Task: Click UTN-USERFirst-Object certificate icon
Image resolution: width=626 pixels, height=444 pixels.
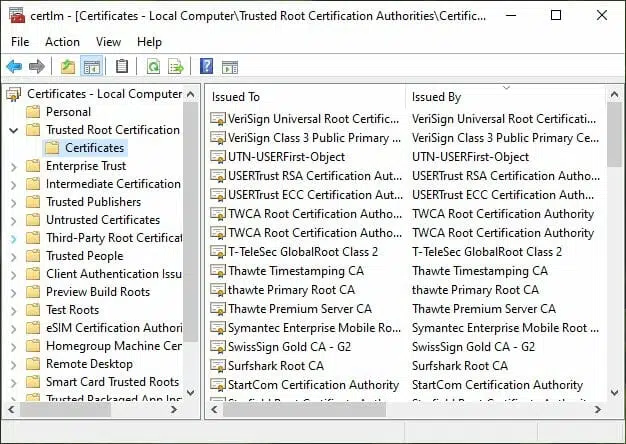Action: 218,157
